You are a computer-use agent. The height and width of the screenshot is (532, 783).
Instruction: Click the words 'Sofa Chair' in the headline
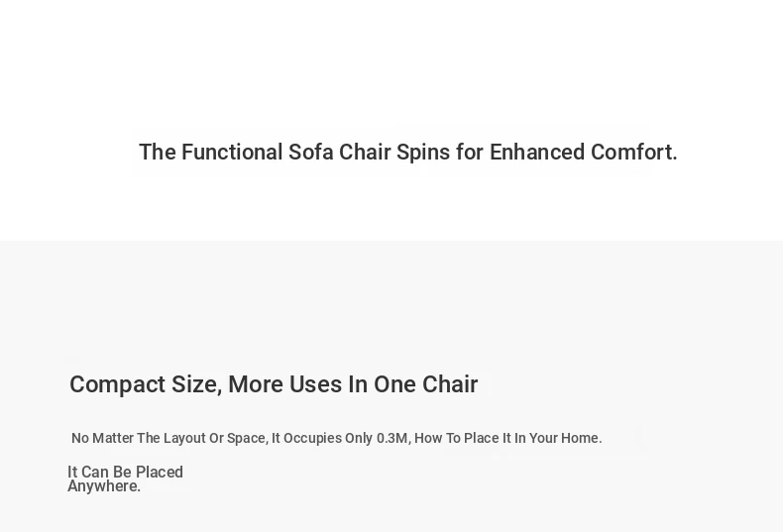[x=340, y=153]
